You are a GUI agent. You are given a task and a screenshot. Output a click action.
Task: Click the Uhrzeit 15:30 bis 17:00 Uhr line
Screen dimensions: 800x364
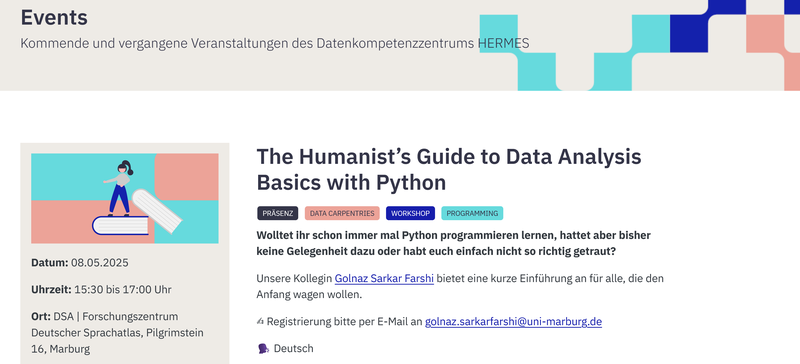click(101, 290)
